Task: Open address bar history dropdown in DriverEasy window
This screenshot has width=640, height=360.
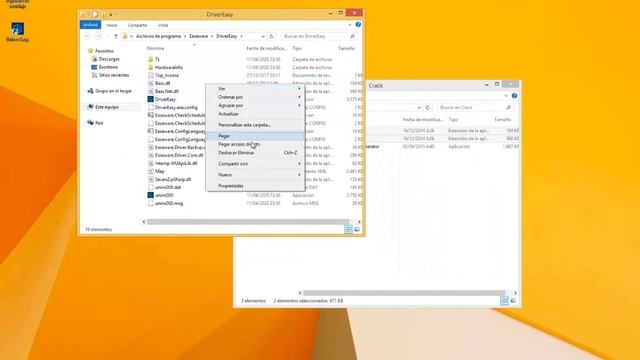Action: (x=263, y=36)
